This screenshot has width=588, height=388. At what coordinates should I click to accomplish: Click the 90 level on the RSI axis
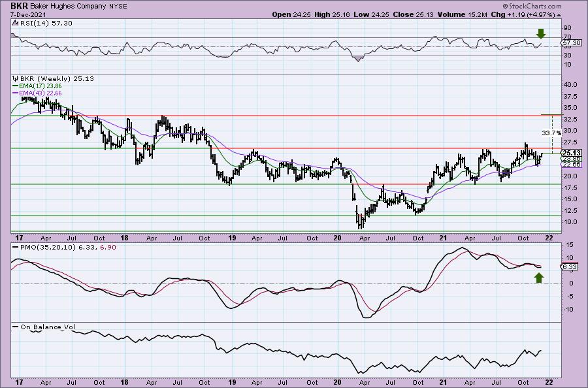(567, 28)
